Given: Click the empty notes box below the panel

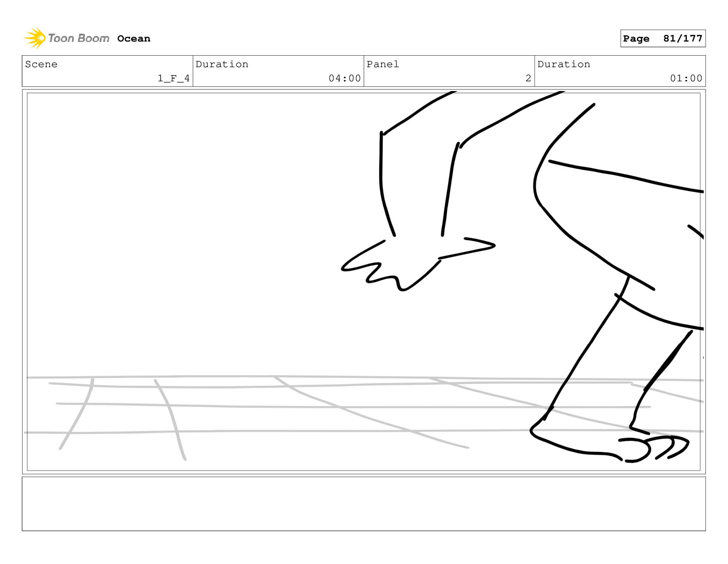Looking at the screenshot, I should (364, 503).
